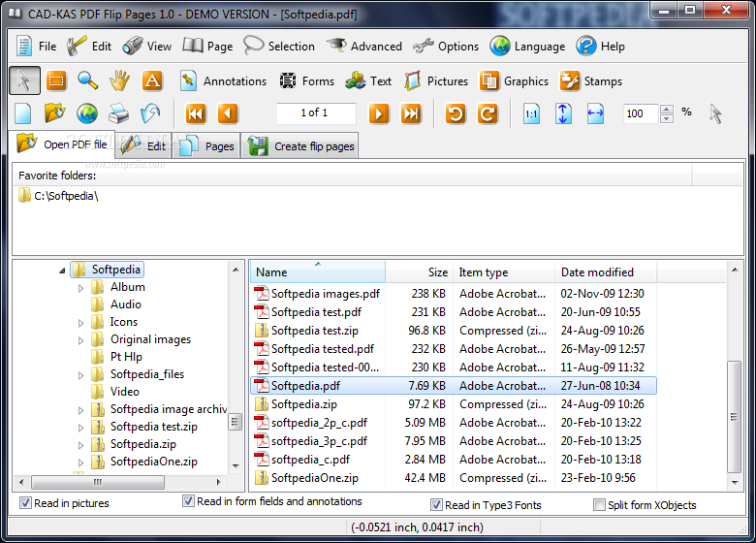Viewport: 756px width, 543px height.
Task: Select the text A tool
Action: (152, 80)
